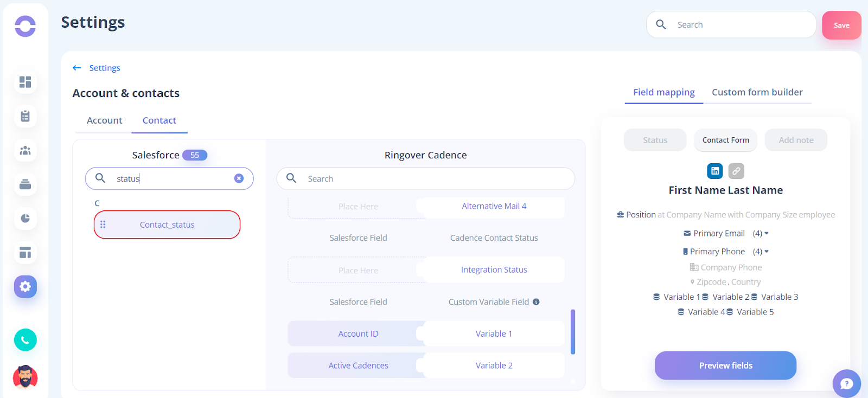The image size is (868, 398).
Task: Switch to the Account tab
Action: (x=104, y=120)
